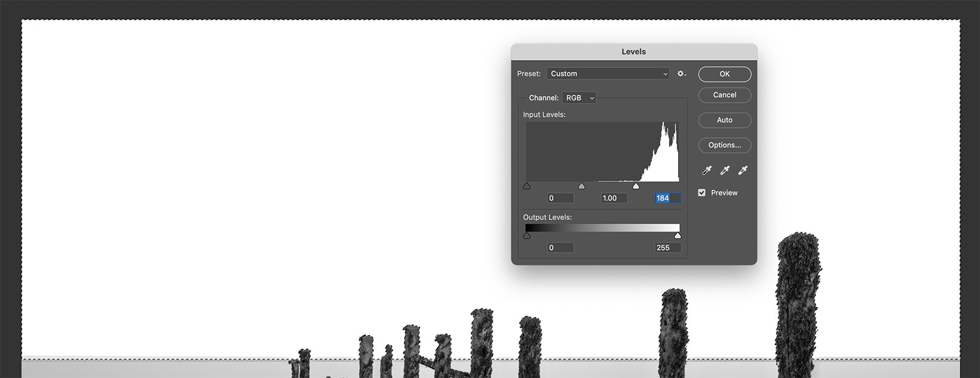980x378 pixels.
Task: Click the output levels field showing 255
Action: point(667,248)
